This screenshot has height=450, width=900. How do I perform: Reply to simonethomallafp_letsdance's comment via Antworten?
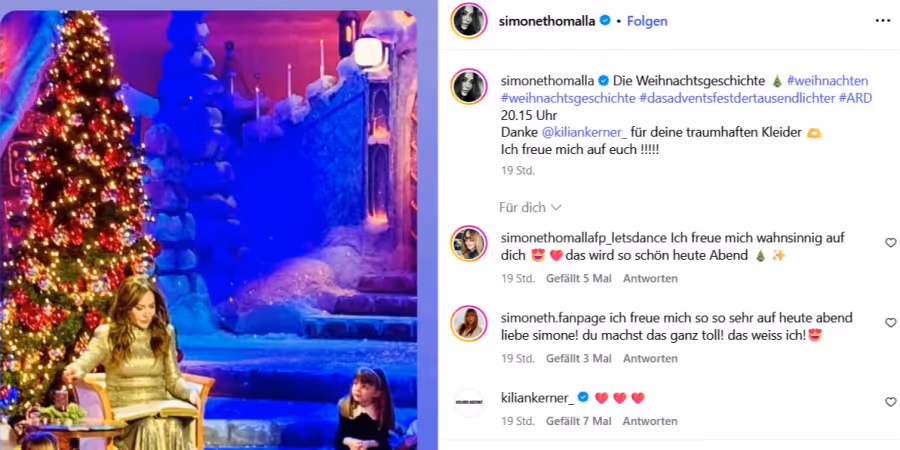click(650, 278)
